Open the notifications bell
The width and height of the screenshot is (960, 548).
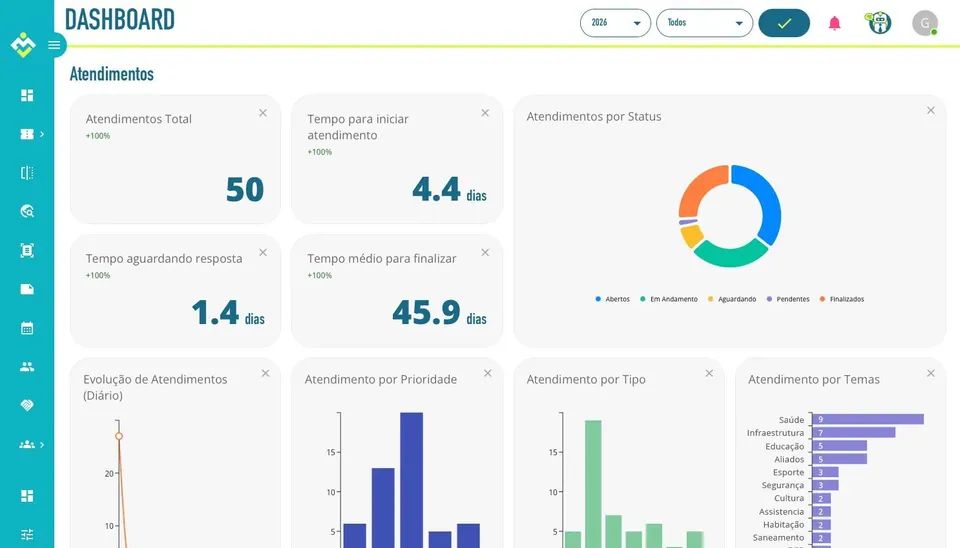tap(834, 23)
